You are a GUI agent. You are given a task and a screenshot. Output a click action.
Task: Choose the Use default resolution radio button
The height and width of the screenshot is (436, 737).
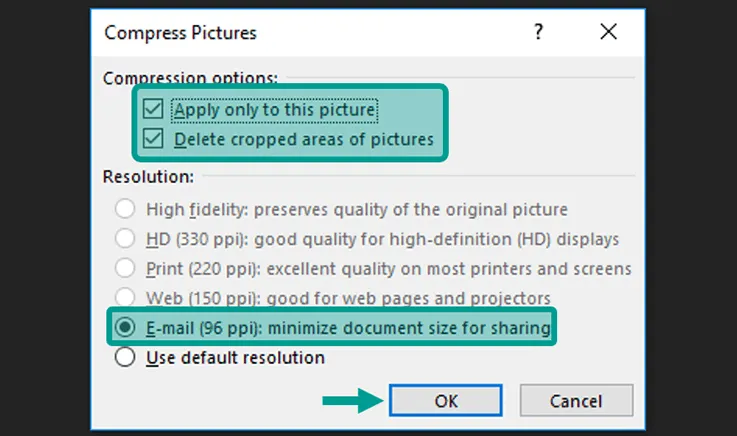pos(125,357)
